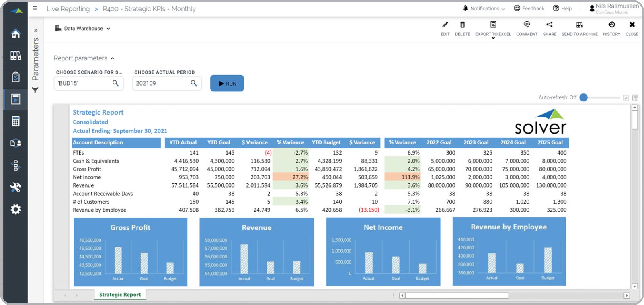Open the Comment speech bubble icon

point(527,25)
